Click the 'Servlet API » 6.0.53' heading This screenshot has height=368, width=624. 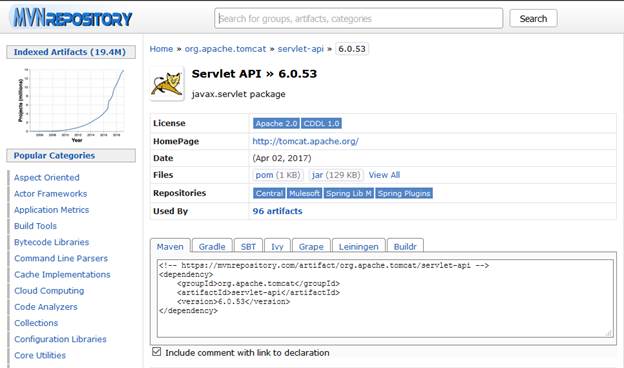point(254,74)
